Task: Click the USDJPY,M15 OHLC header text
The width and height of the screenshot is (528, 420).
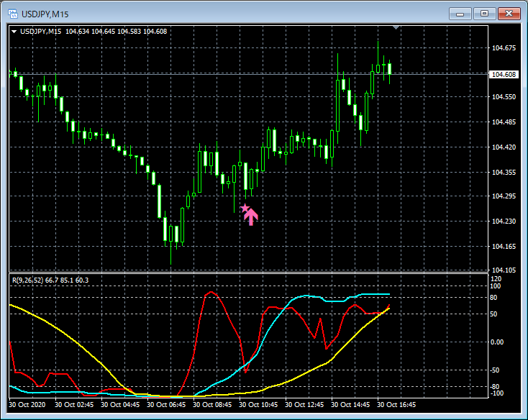Action: 94,32
